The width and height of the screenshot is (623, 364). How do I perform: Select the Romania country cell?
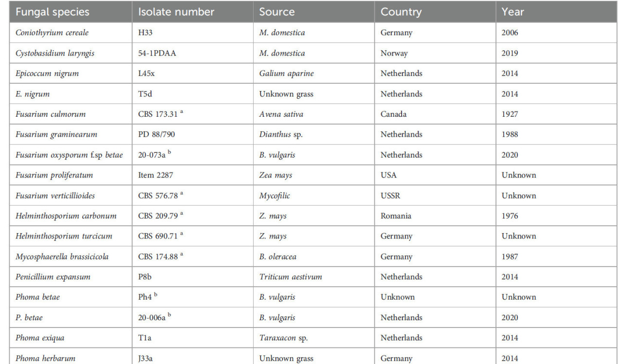(x=397, y=216)
